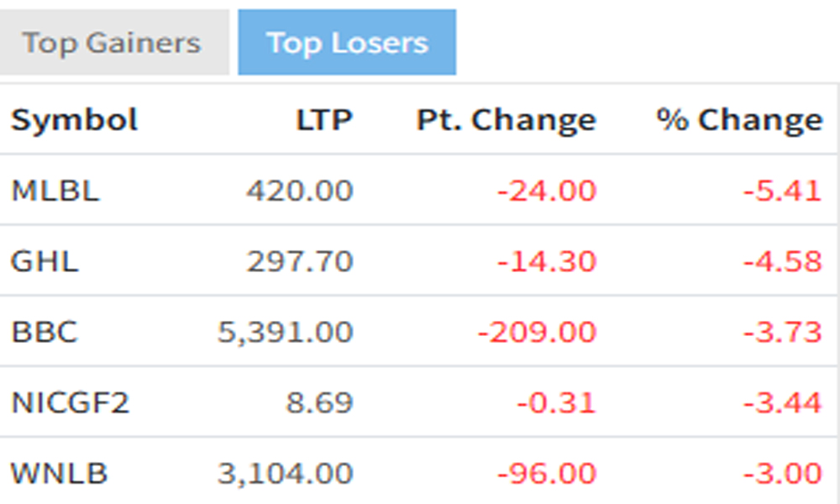Click WNLB's point change -96.00
Screen dimensions: 840x504
[547, 474]
